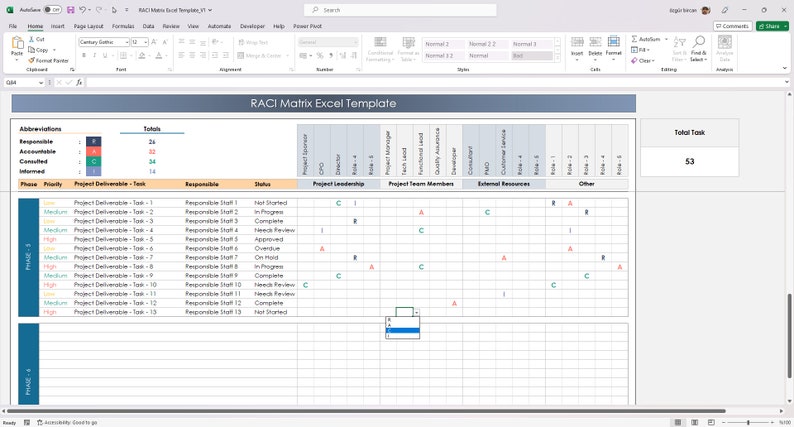794x427 pixels.
Task: Toggle Merge & Center
Action: [x=260, y=55]
